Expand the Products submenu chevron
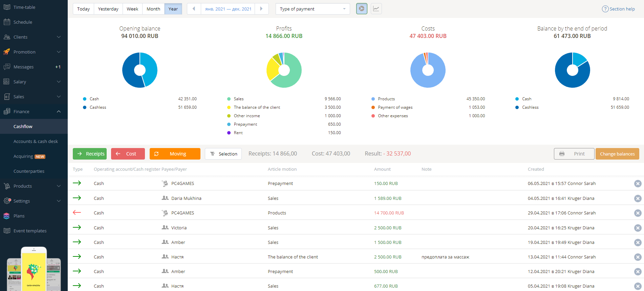The width and height of the screenshot is (644, 291). tap(59, 186)
